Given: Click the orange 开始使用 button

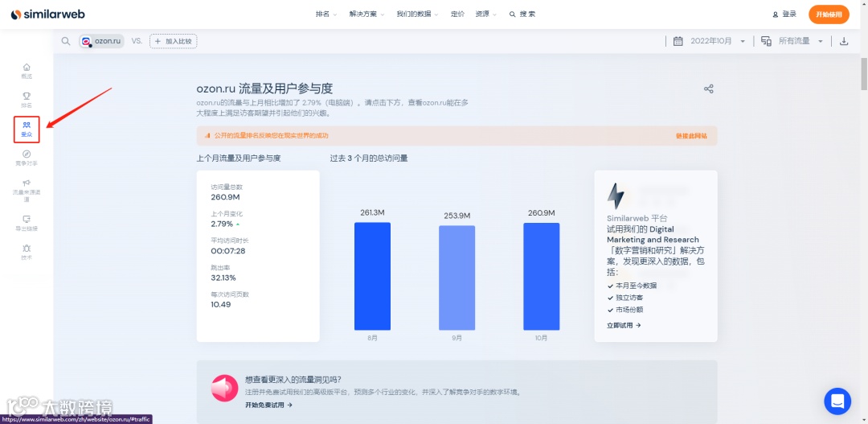Looking at the screenshot, I should tap(829, 14).
